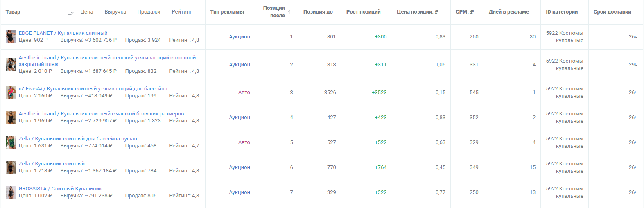This screenshot has height=208, width=644.
Task: Open Zella Купальник для бассейна пушап link
Action: (x=78, y=139)
